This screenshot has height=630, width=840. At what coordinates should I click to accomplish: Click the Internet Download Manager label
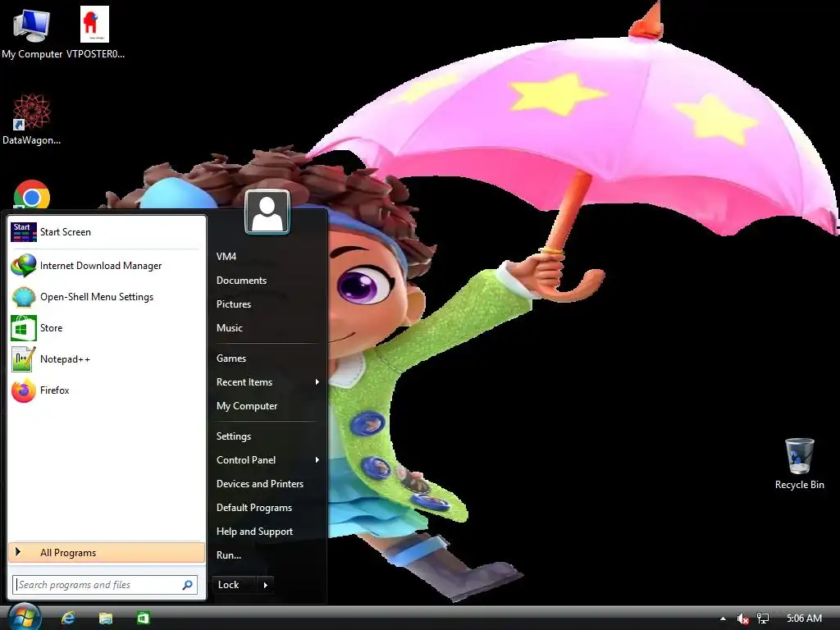point(101,266)
